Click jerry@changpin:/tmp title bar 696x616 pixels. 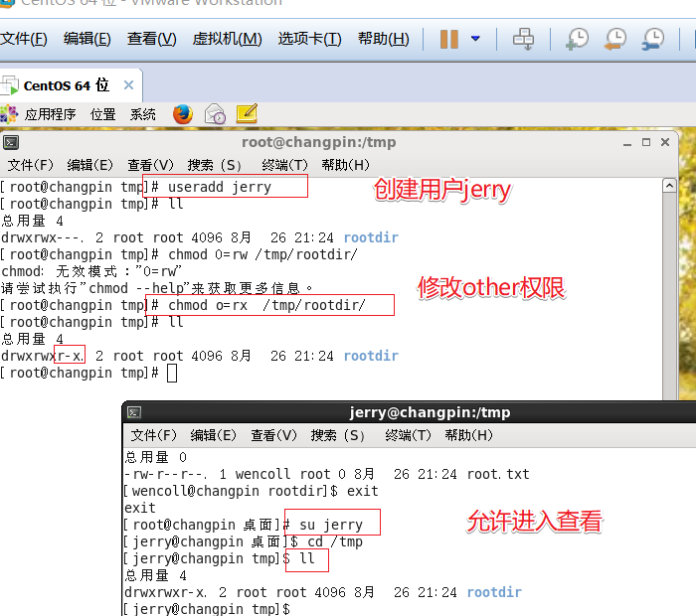(x=430, y=413)
